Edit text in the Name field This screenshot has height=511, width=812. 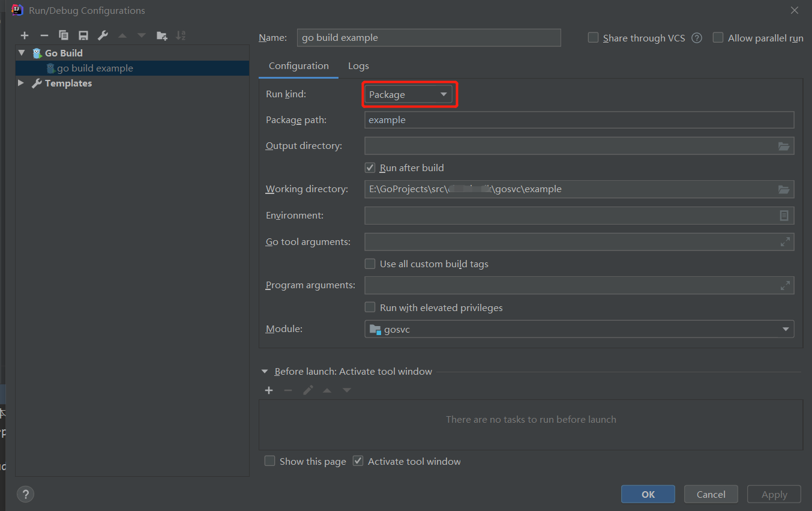(x=429, y=37)
